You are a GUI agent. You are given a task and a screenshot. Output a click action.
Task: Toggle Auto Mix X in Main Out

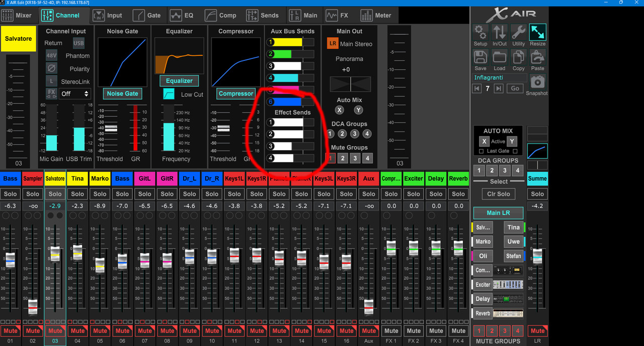pyautogui.click(x=340, y=110)
